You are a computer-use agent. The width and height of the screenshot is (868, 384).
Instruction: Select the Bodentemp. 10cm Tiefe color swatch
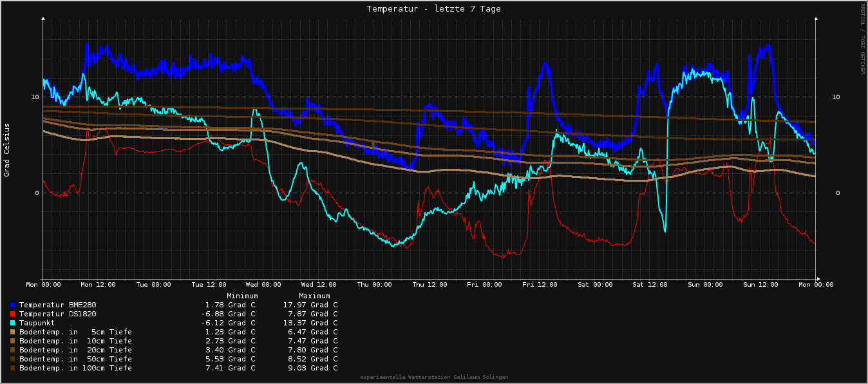(x=12, y=341)
